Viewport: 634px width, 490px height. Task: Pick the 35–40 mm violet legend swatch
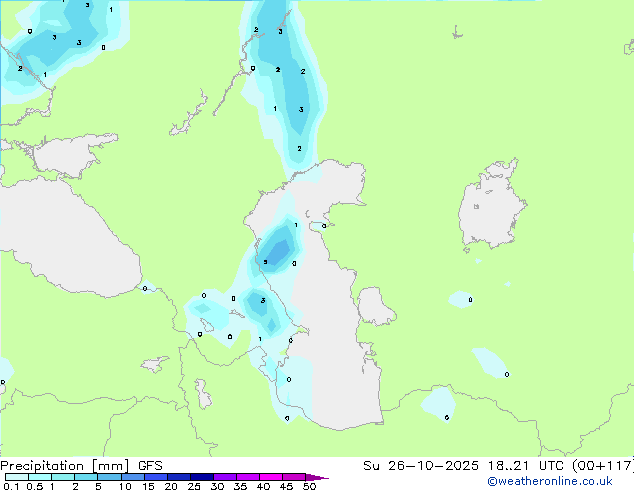point(247,477)
